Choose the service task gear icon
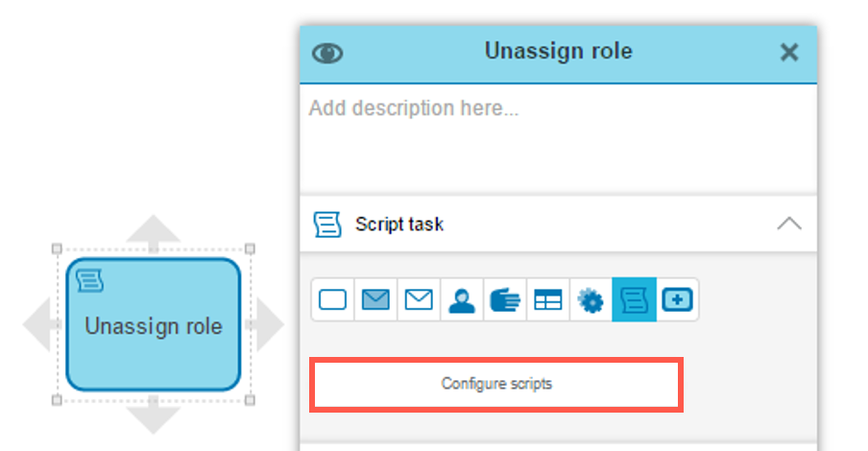The image size is (868, 451). 590,300
